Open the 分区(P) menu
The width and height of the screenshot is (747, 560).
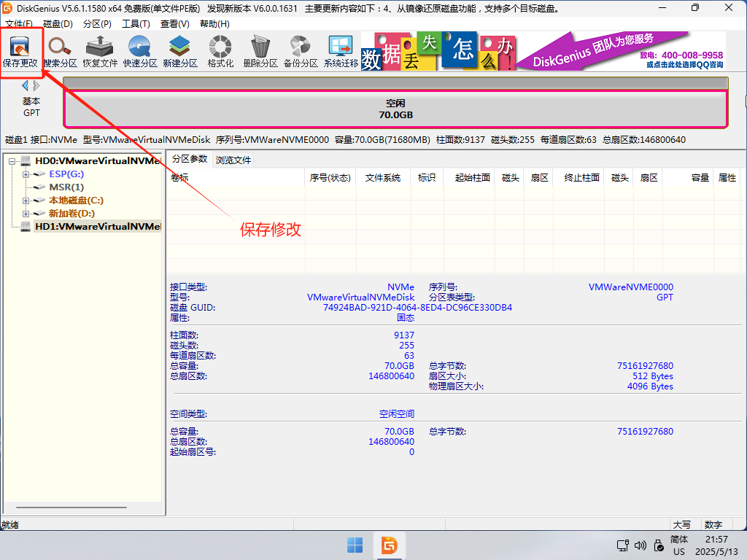pos(97,24)
